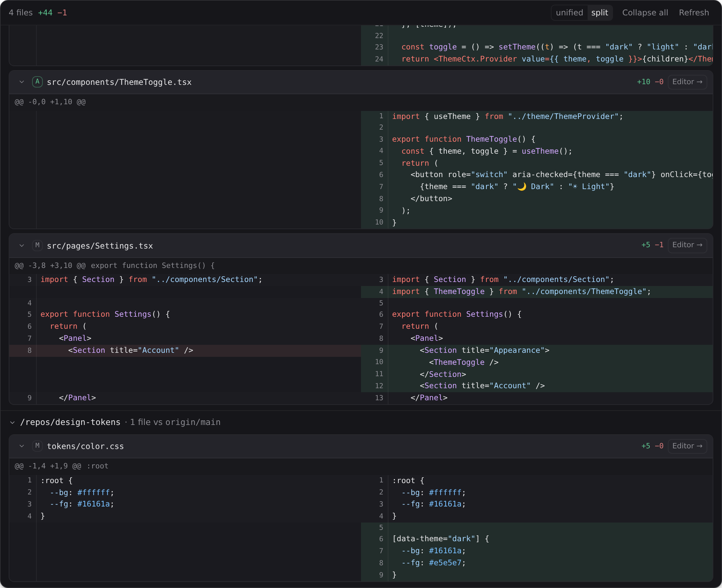The width and height of the screenshot is (722, 588).
Task: Refresh the diff list
Action: [694, 13]
